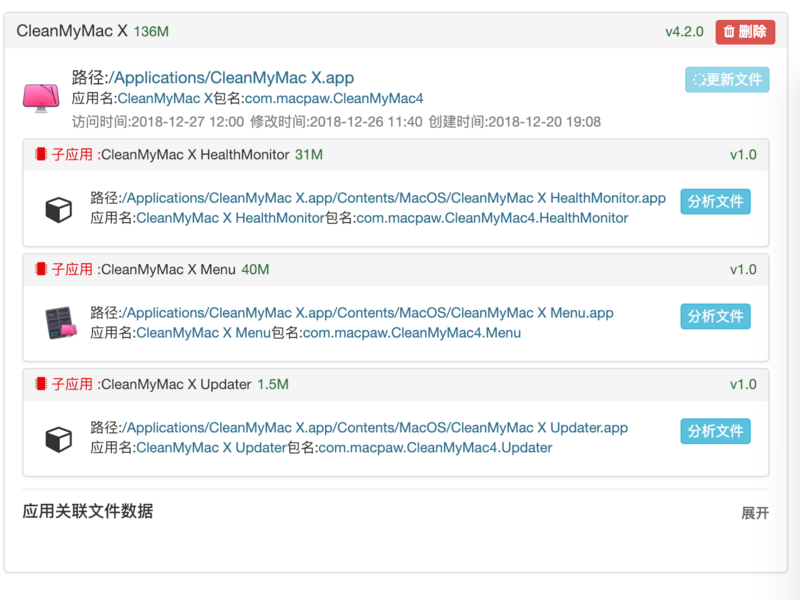Click 创建时间:2018-12-20 19:08 text
Viewport: 800px width, 600px height.
click(x=515, y=121)
